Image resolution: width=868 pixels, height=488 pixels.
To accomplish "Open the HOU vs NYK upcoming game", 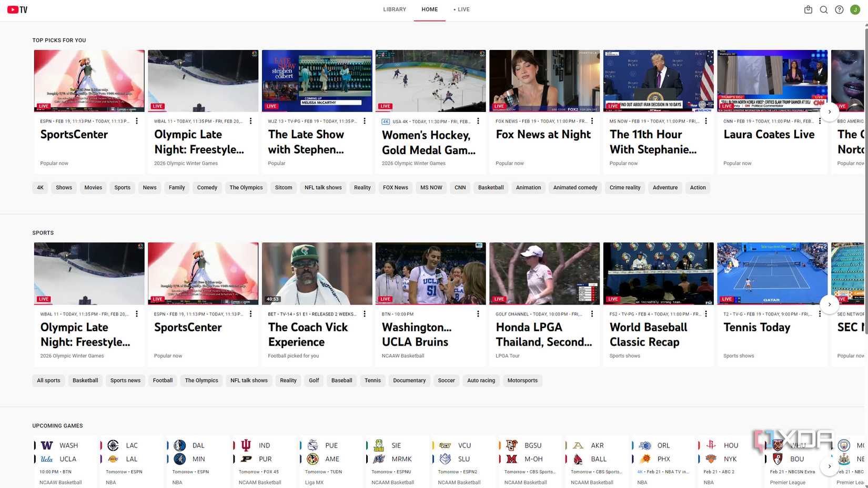I will [729, 463].
